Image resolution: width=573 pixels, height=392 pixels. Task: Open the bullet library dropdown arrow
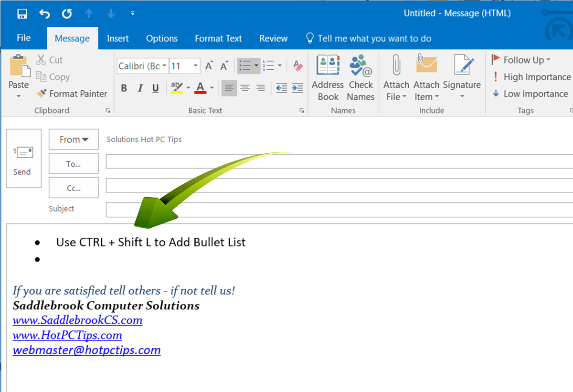tap(256, 66)
